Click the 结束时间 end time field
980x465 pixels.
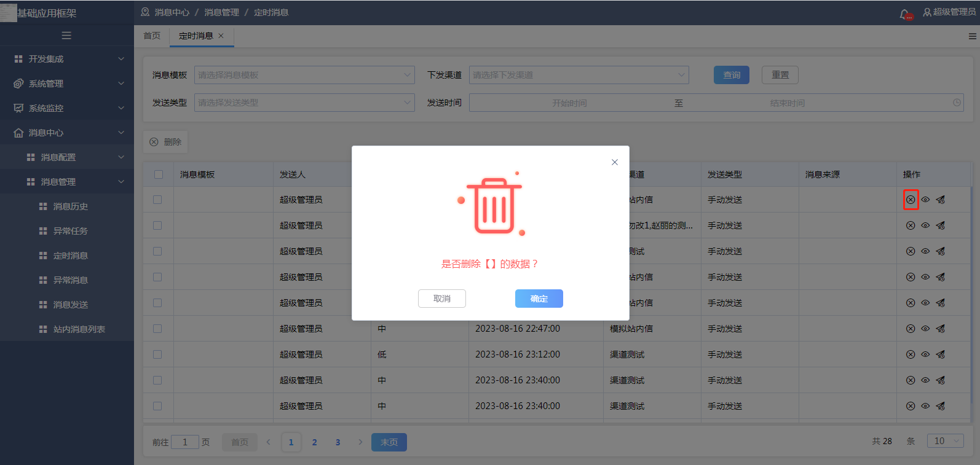tap(788, 103)
